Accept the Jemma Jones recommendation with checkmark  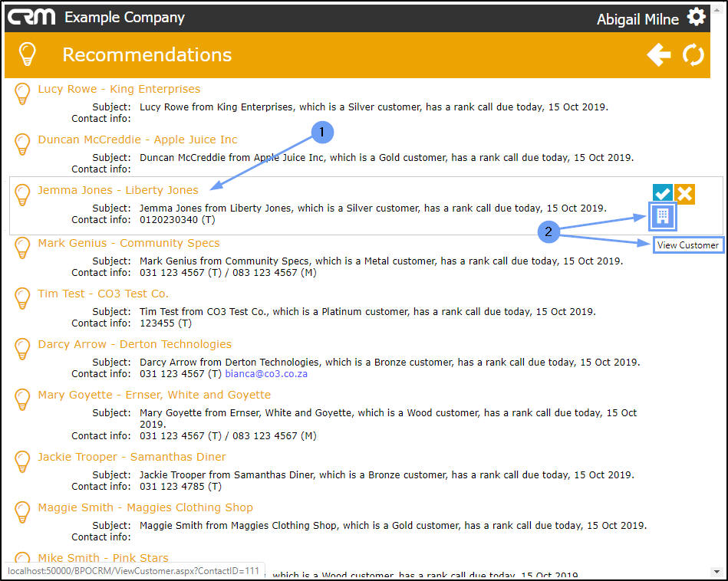[x=663, y=193]
